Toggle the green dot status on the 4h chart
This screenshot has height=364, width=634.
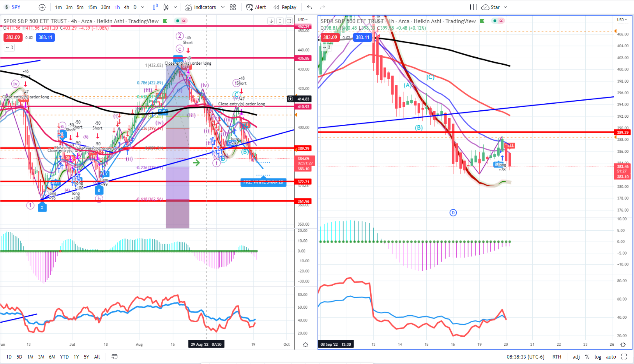(x=178, y=21)
